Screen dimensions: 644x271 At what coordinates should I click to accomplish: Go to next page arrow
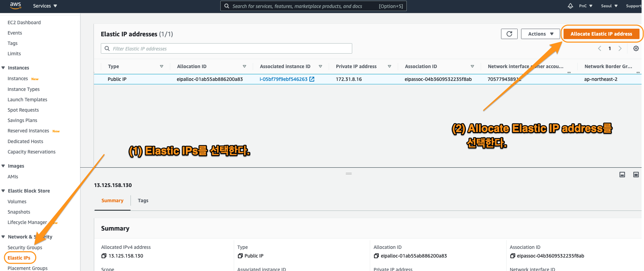coord(620,48)
